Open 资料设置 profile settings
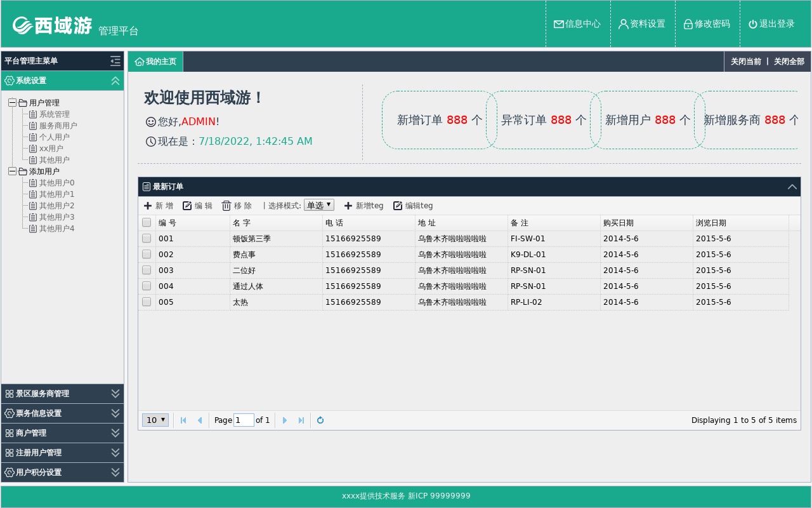 642,24
